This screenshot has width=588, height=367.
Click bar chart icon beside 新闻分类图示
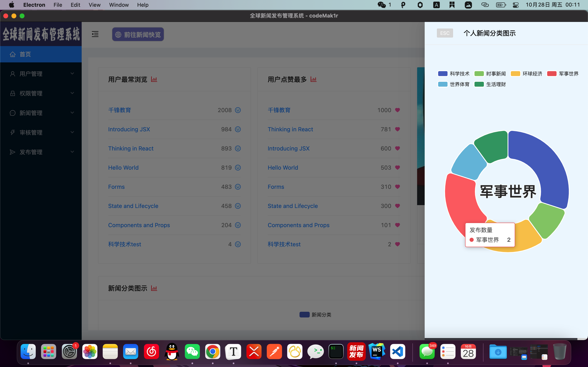tap(154, 288)
